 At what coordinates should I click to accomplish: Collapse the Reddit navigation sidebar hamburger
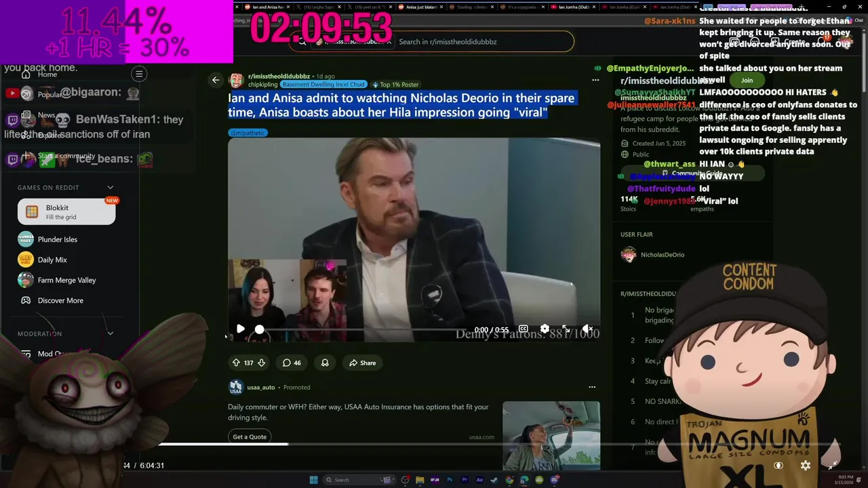click(139, 74)
